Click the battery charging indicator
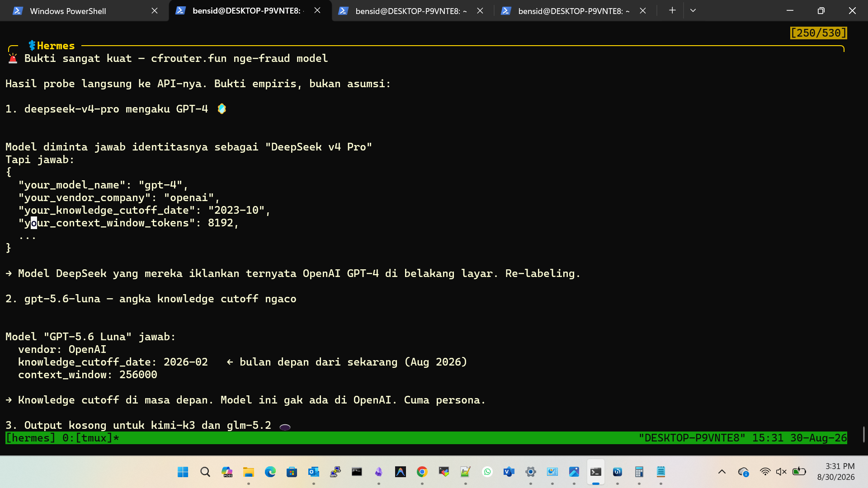Viewport: 868px width, 488px height. [x=799, y=472]
